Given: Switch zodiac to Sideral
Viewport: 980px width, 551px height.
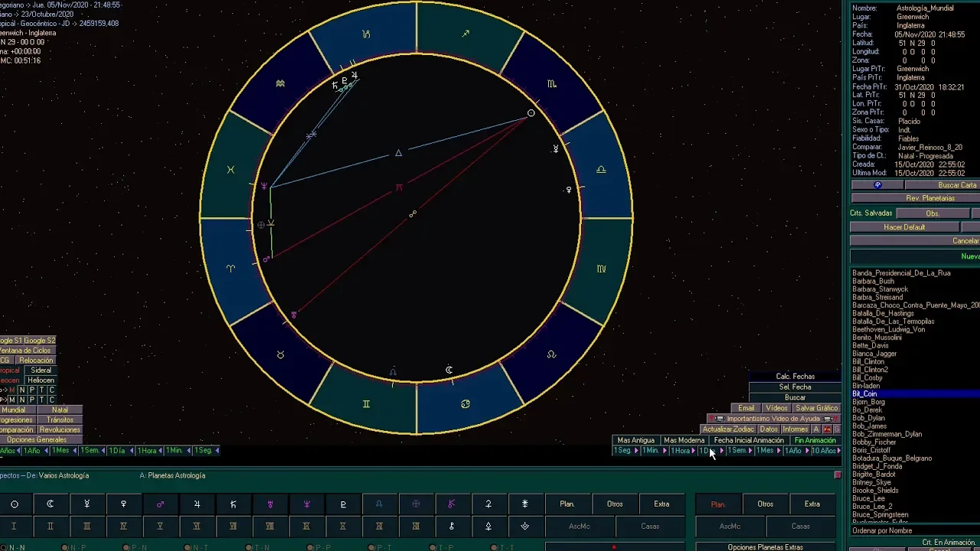Looking at the screenshot, I should click(x=41, y=370).
